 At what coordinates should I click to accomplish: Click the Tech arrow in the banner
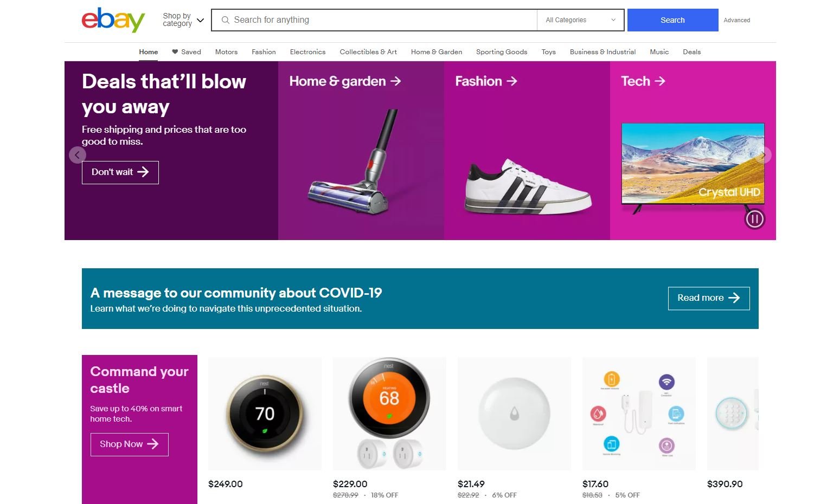pos(660,81)
